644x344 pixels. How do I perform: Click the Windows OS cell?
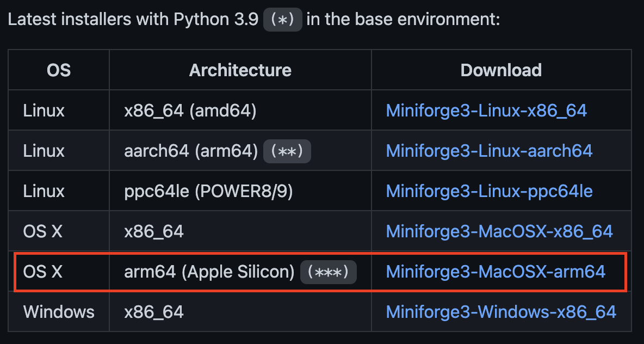click(x=59, y=312)
